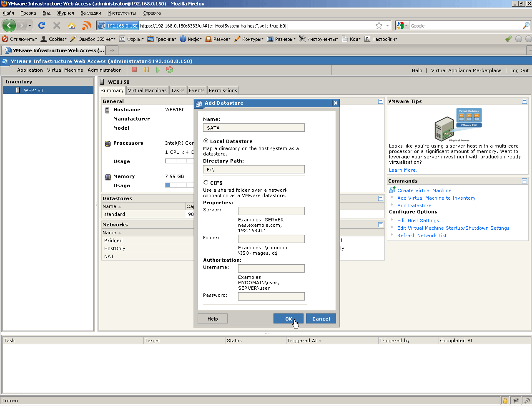The height and width of the screenshot is (406, 532).
Task: Cancel the Add Datastore dialog
Action: [321, 318]
